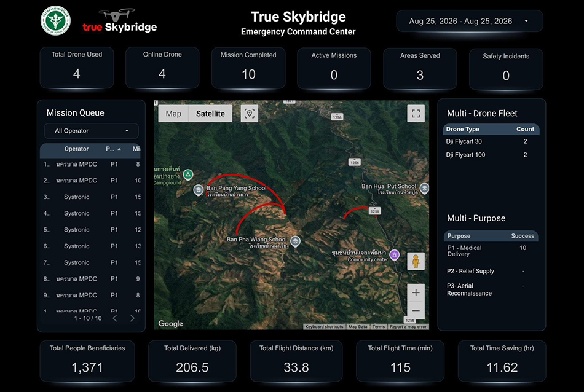
Task: Zoom out on the map
Action: pyautogui.click(x=416, y=310)
